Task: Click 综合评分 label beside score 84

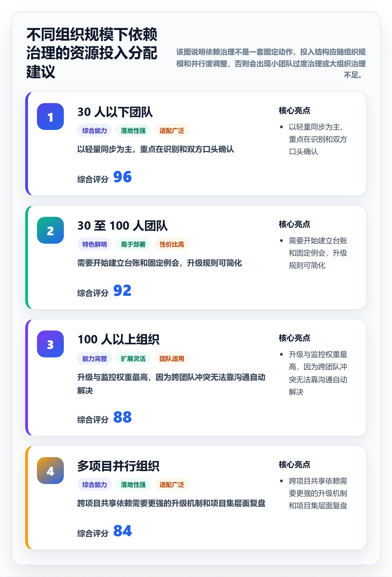Action: pos(93,534)
